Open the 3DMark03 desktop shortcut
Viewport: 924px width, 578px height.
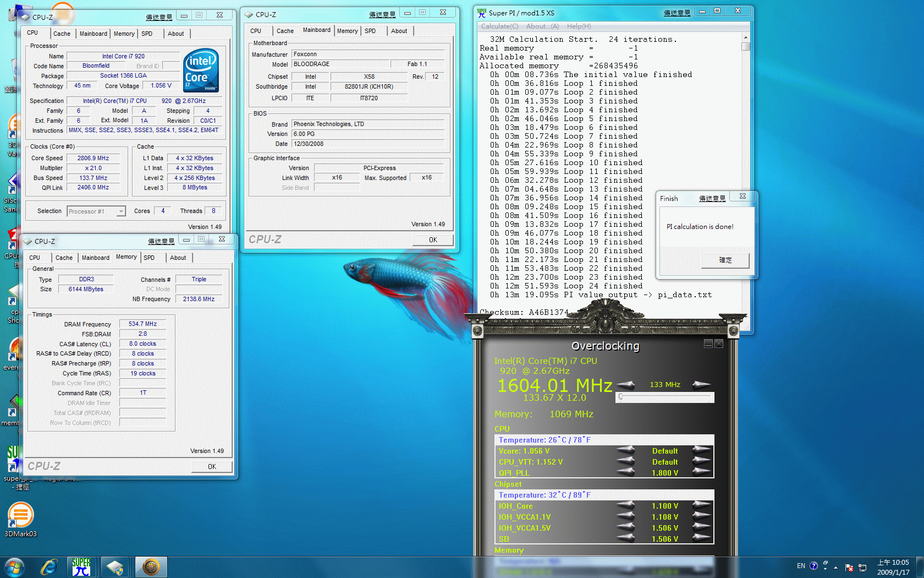(x=20, y=518)
